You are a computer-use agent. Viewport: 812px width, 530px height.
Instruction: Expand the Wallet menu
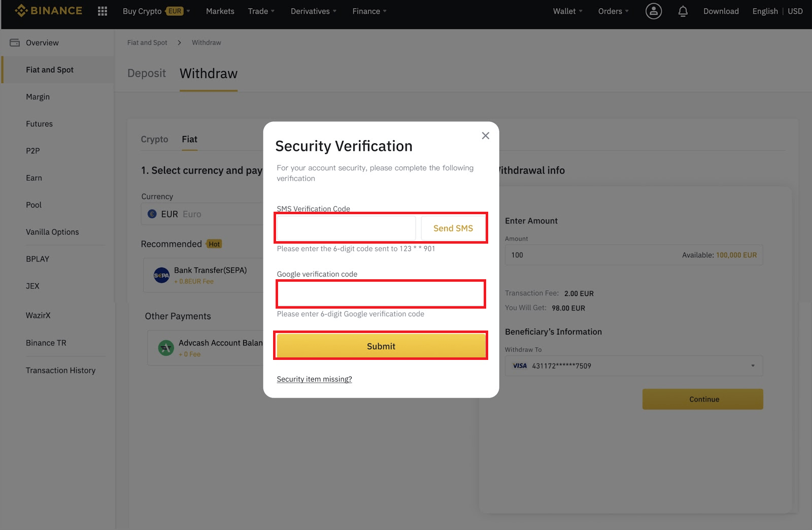[567, 11]
